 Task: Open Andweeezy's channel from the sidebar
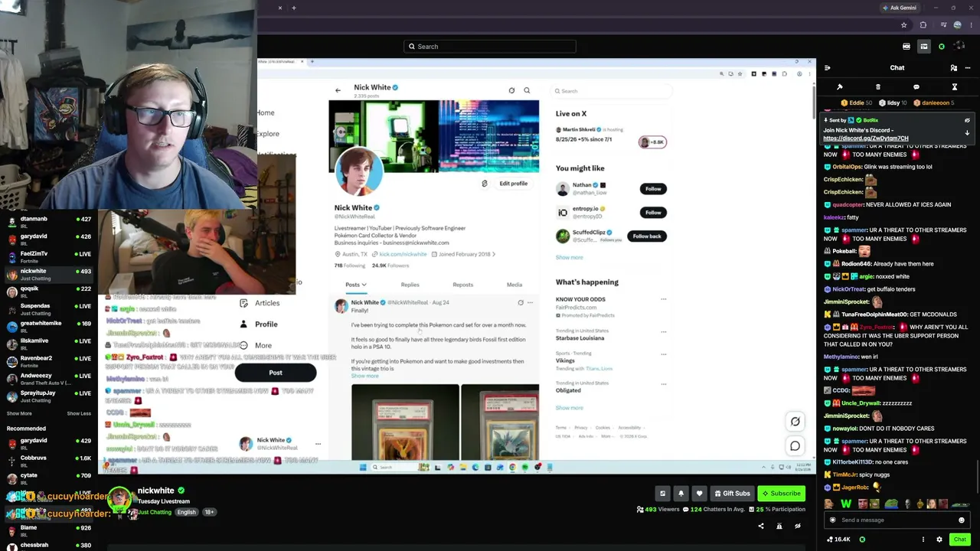pyautogui.click(x=48, y=378)
